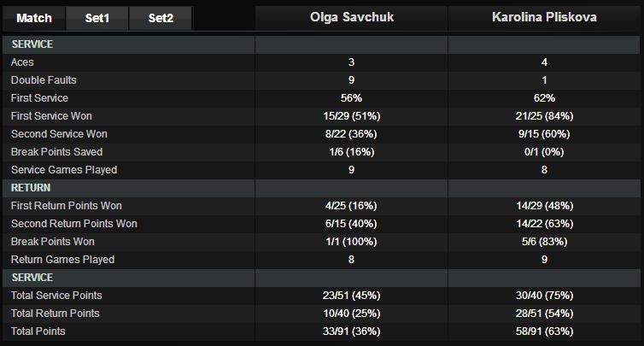Screen dimensions: 644x346
Task: Select the Break Points Saved row label
Action: (x=56, y=152)
